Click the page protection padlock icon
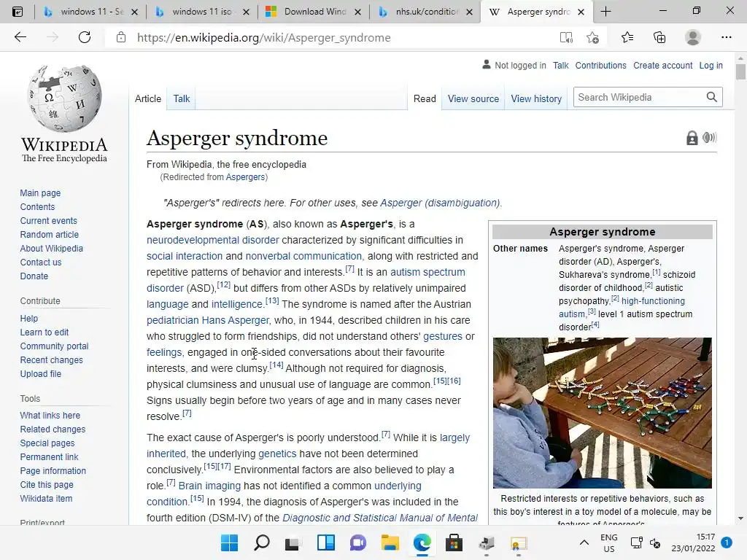The height and width of the screenshot is (560, 747). coord(692,138)
